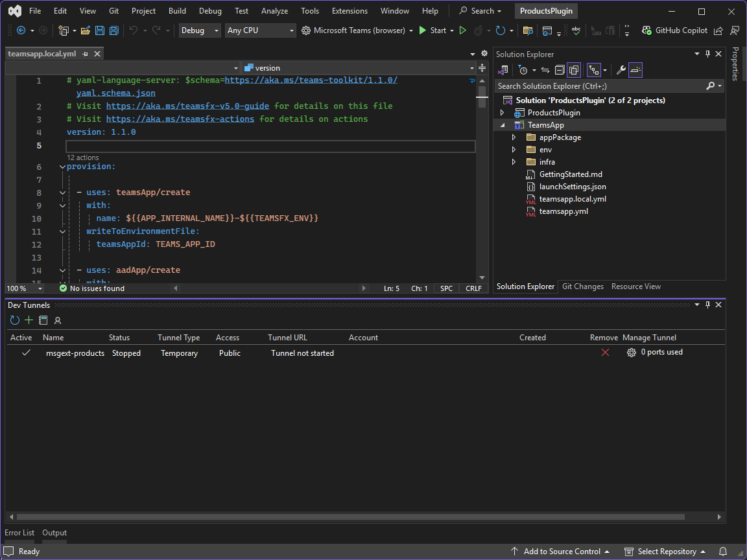
Task: Click the green plus to create a dev tunnel
Action: [x=29, y=320]
